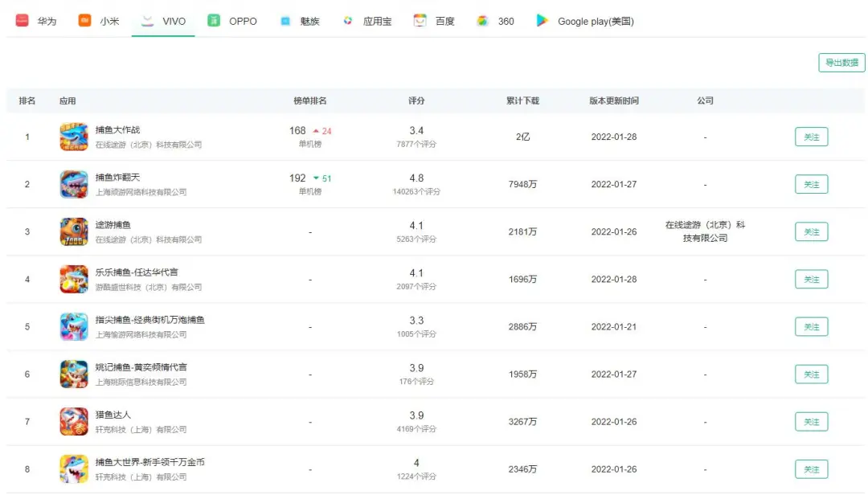
Task: Open the 猎鱼达人 app link
Action: coord(113,414)
